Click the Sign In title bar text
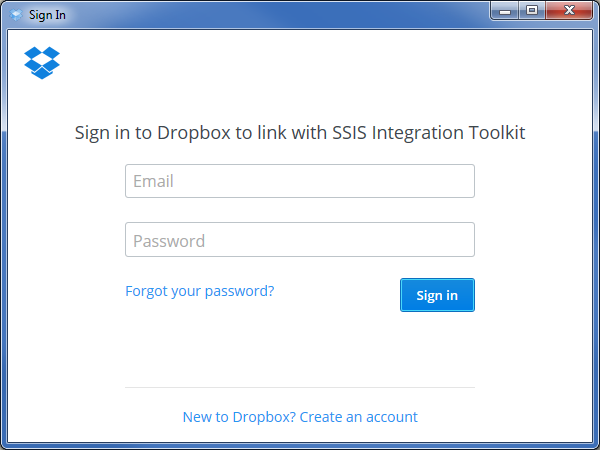Viewport: 600px width, 450px height. [47, 15]
